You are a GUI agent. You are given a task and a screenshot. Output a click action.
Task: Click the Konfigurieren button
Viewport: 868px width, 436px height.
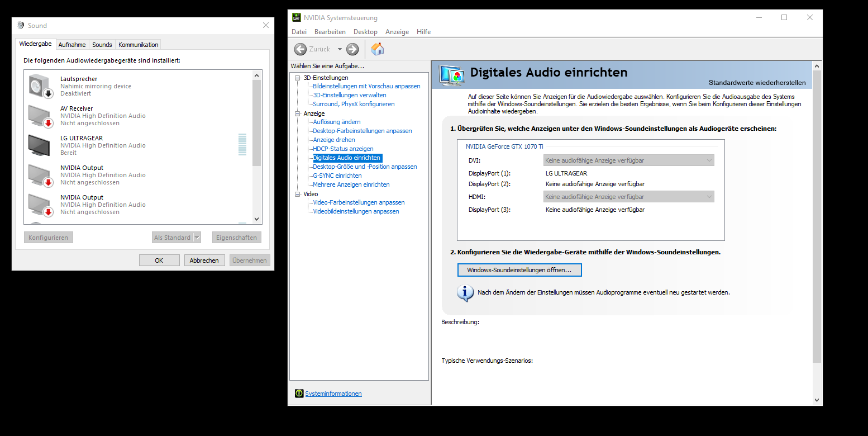[49, 238]
